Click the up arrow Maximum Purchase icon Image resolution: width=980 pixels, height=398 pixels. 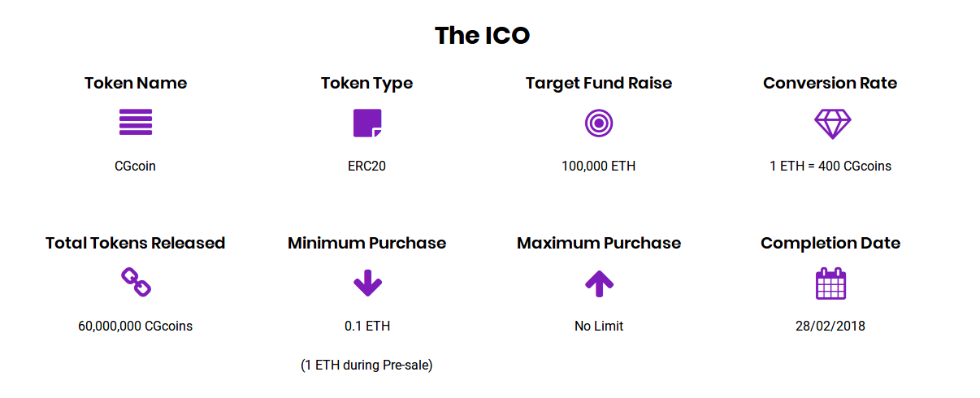tap(599, 283)
